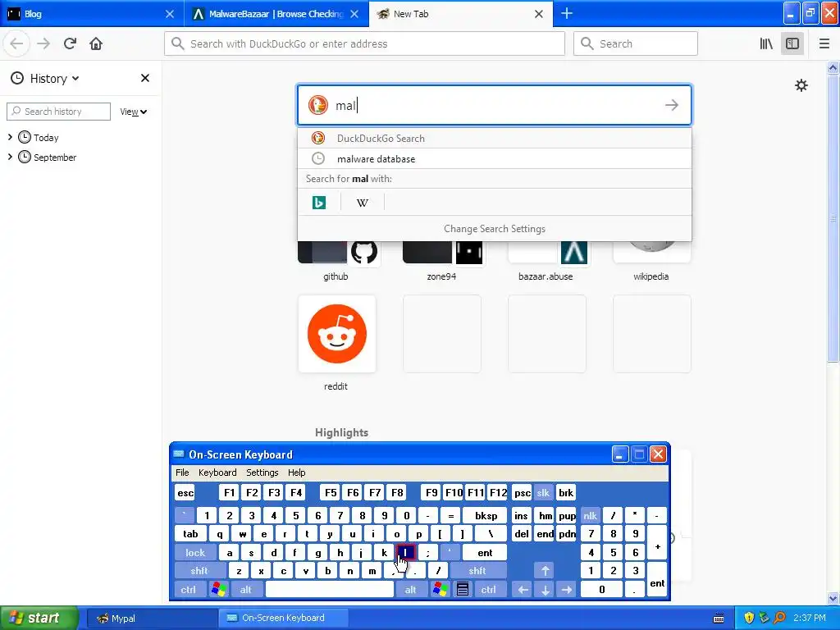Viewport: 840px width, 630px height.
Task: Open new tab page settings gear
Action: [801, 85]
